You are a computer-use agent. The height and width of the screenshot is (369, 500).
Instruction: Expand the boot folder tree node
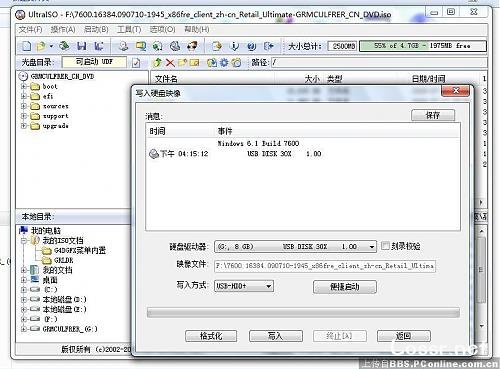click(x=23, y=86)
